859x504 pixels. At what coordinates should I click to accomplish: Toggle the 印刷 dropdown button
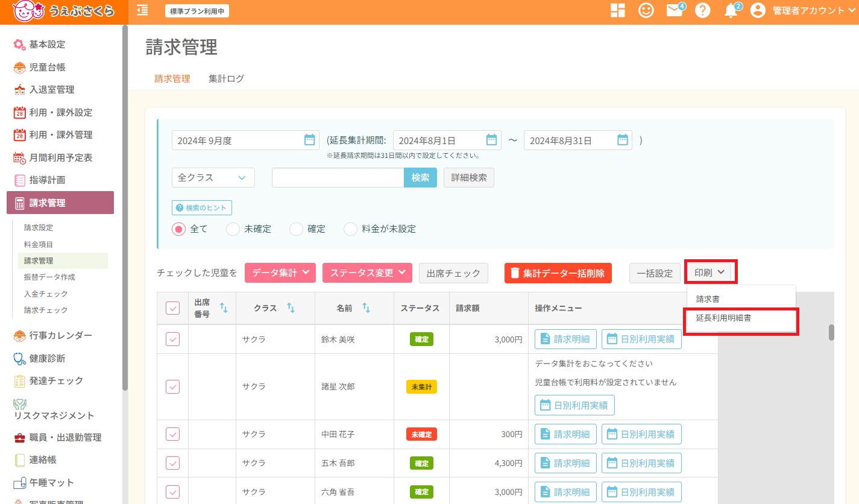(x=711, y=272)
